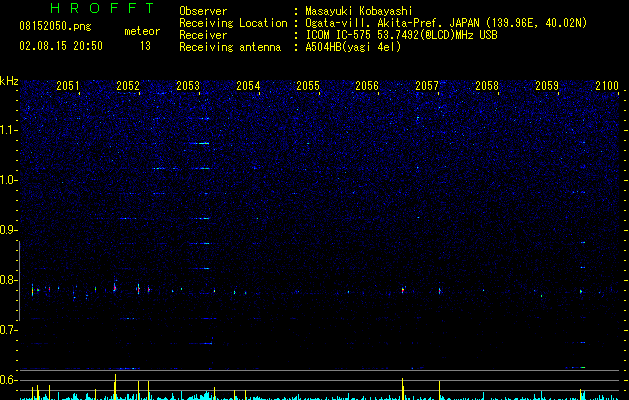Select the filename 08152050.png

coord(55,27)
